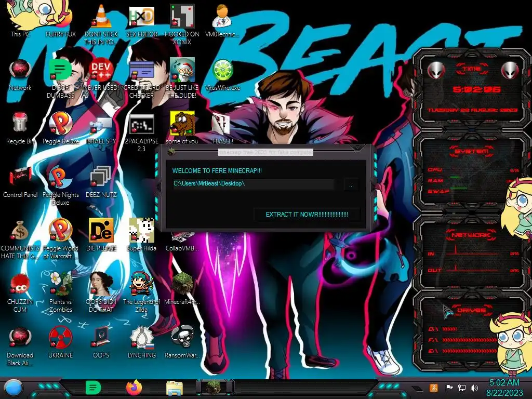This screenshot has height=399, width=532.
Task: Open the DEV C++ NEVER USED shortcut
Action: click(101, 75)
